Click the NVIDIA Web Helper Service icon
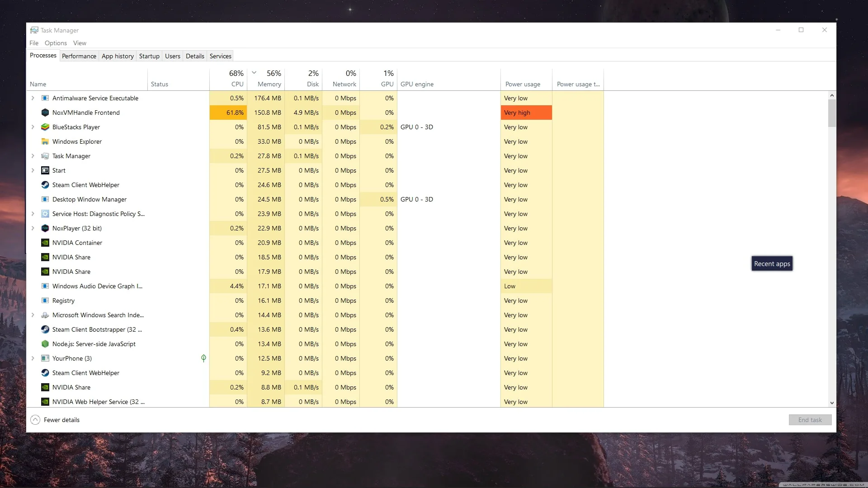Image resolution: width=868 pixels, height=488 pixels. coord(45,402)
